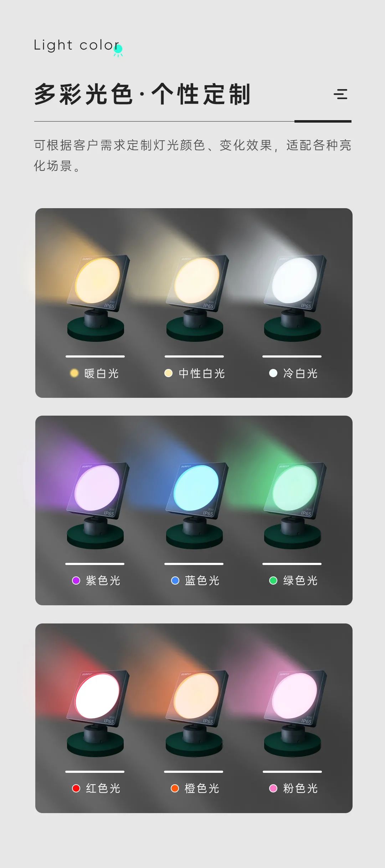Image resolution: width=385 pixels, height=868 pixels.
Task: Select the warm white (暖白光) yellow dot
Action: click(x=74, y=373)
